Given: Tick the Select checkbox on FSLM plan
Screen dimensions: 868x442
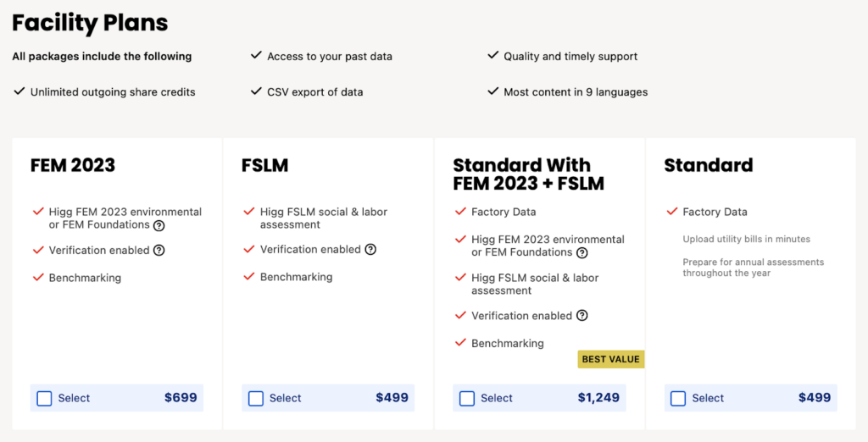Looking at the screenshot, I should (x=256, y=398).
